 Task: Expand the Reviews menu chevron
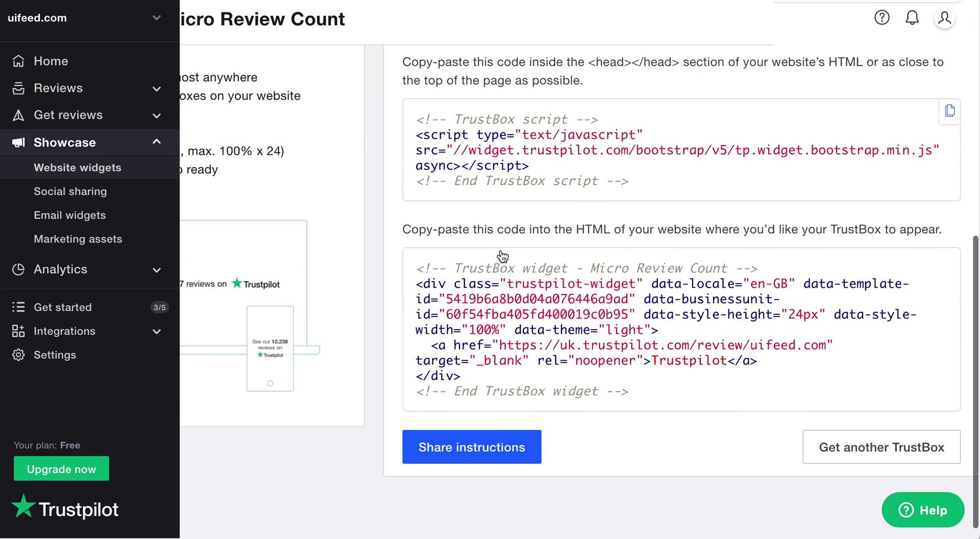click(x=157, y=89)
